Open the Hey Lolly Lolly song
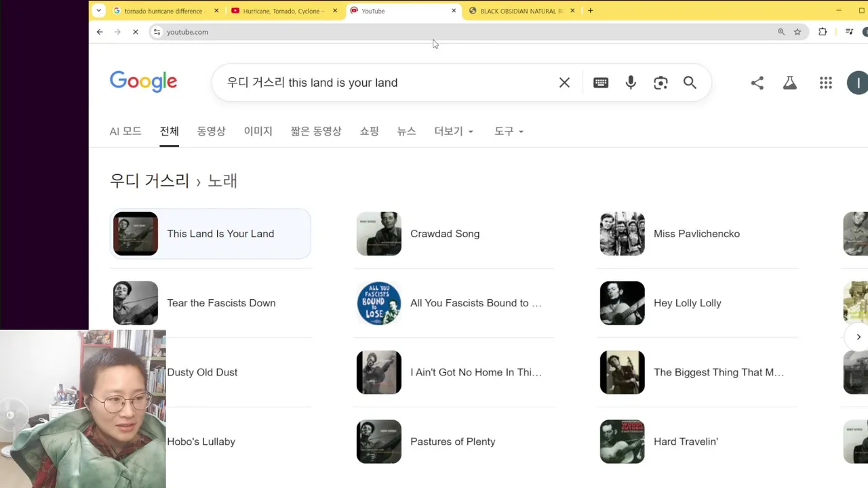Image resolution: width=868 pixels, height=488 pixels. tap(697, 303)
